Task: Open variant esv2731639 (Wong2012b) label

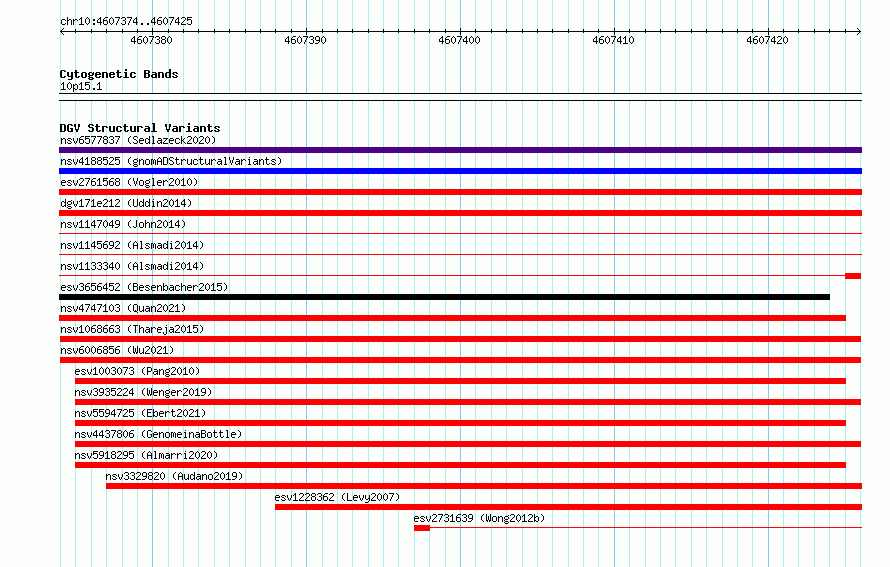Action: (479, 518)
